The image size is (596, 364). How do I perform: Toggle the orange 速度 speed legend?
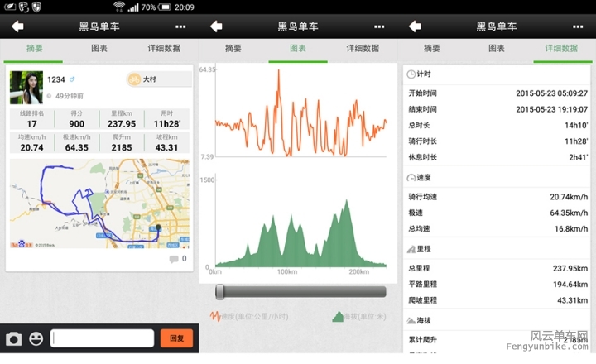coord(248,316)
